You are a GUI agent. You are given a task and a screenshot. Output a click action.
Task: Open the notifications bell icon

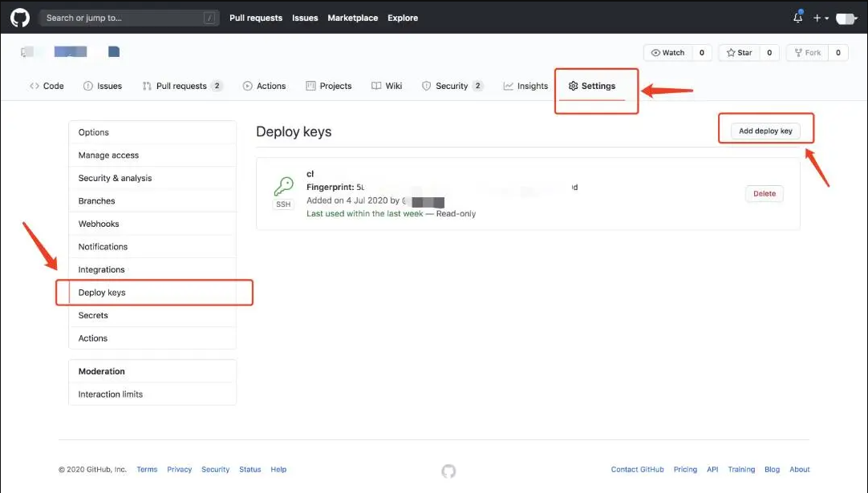click(797, 18)
